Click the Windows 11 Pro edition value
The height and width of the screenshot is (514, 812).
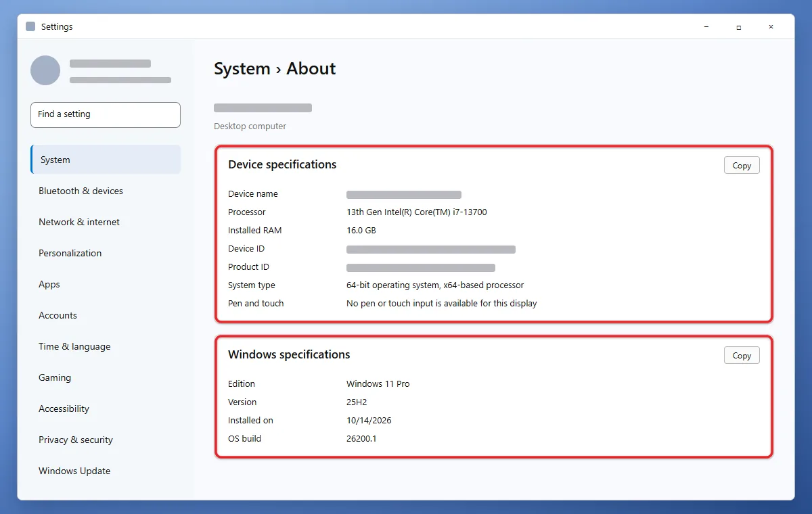pyautogui.click(x=378, y=383)
